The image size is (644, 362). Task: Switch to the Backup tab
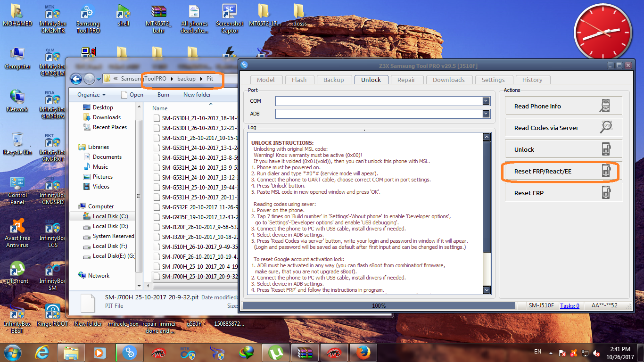334,80
